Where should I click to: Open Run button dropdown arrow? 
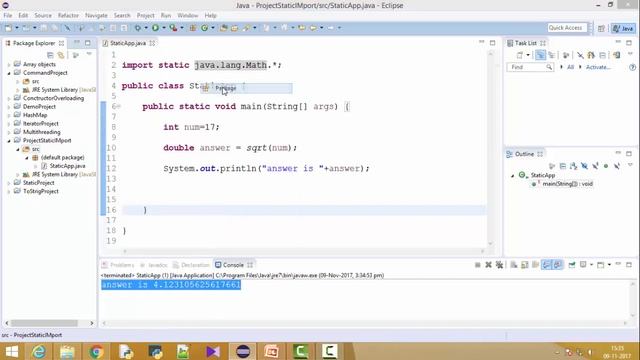pos(164,28)
